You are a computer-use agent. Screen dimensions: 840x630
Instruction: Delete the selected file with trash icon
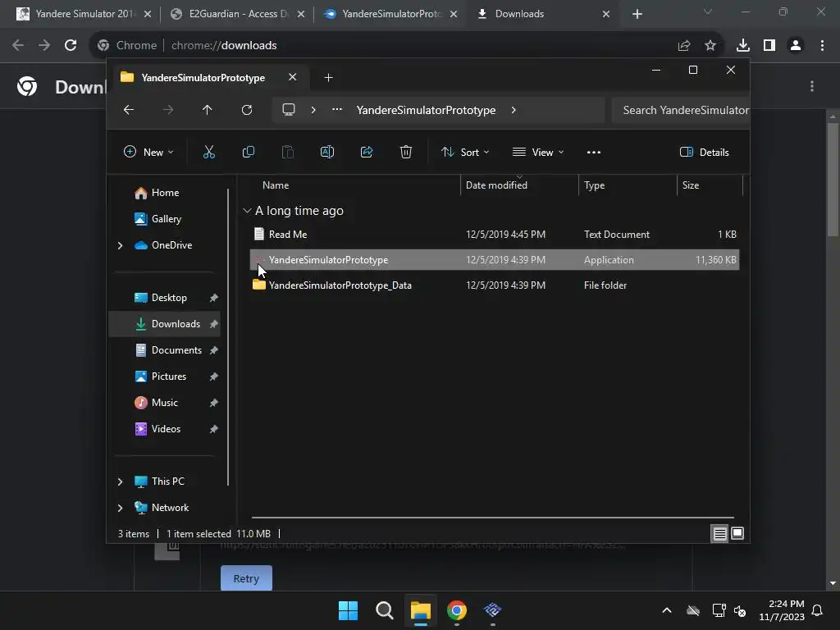click(x=406, y=152)
